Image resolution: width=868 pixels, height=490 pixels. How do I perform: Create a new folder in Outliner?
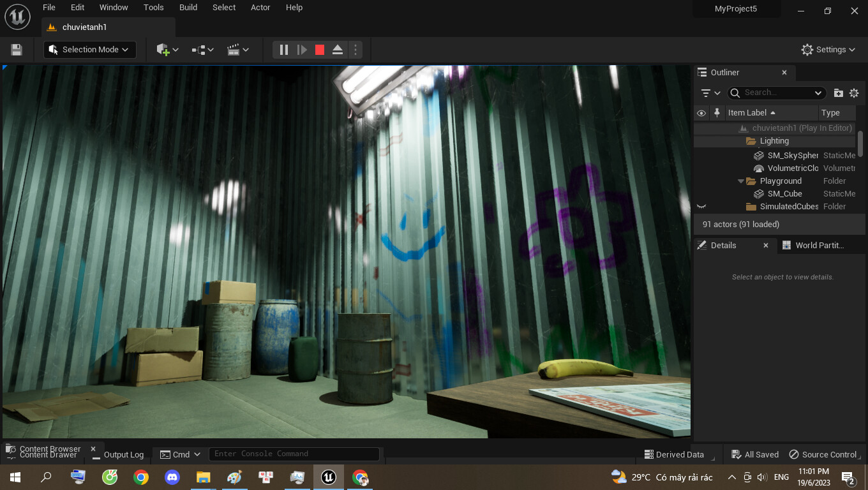click(839, 93)
